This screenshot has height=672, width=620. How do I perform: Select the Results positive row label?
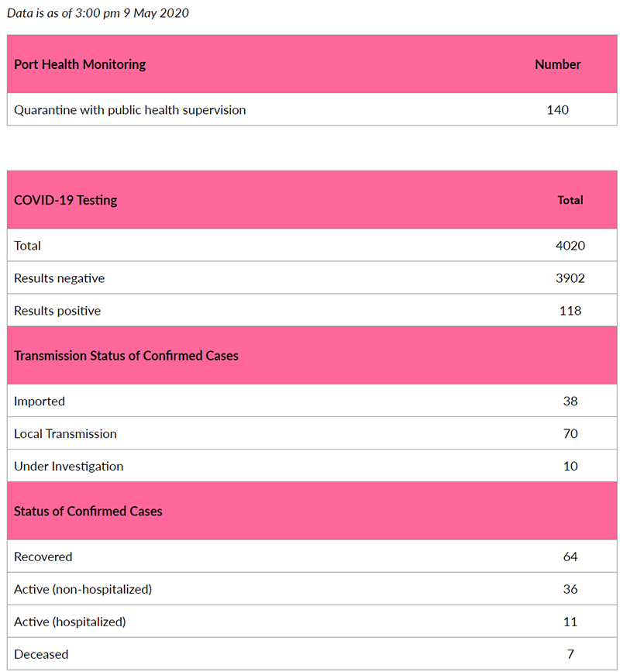click(57, 311)
